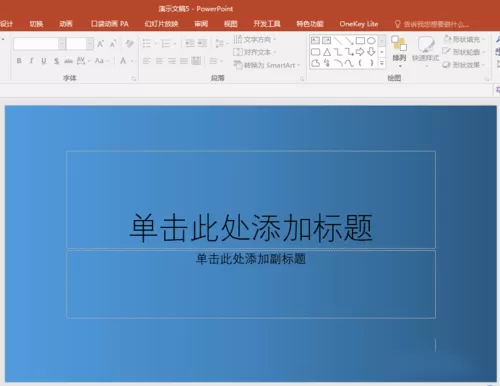
Task: Select the rounded rectangle shape
Action: click(315, 52)
